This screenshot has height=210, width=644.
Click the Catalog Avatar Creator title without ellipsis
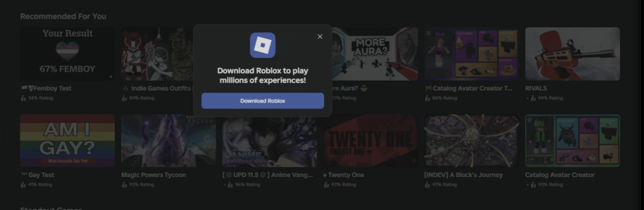tap(559, 175)
